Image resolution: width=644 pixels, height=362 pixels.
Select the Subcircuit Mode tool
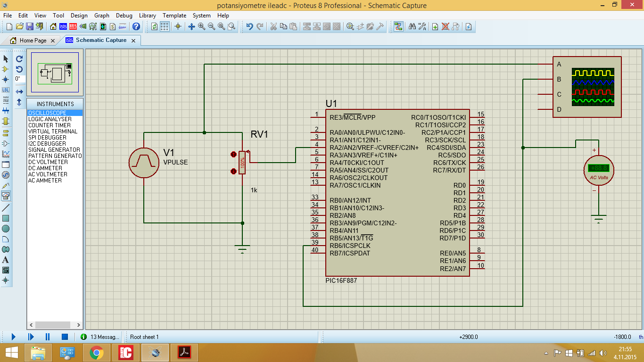tap(6, 121)
